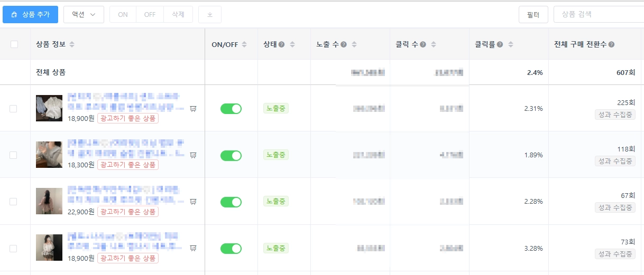Check the select-all checkbox in header

point(14,44)
